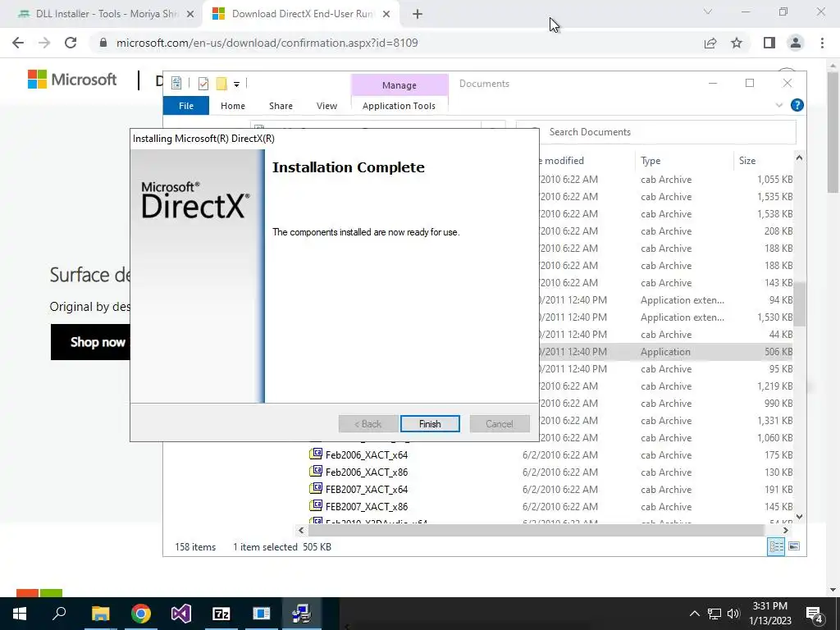Bookmark this page with the star icon
Screen dimensions: 840x630
click(x=737, y=43)
